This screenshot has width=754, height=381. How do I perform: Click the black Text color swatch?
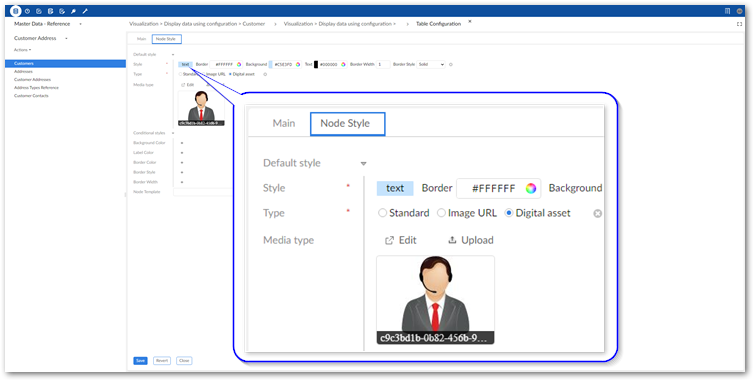tap(316, 64)
